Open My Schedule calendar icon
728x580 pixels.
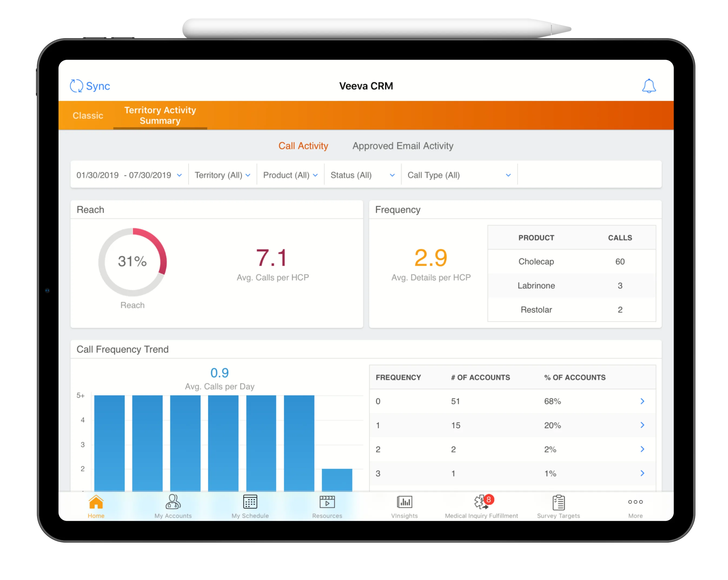(250, 502)
